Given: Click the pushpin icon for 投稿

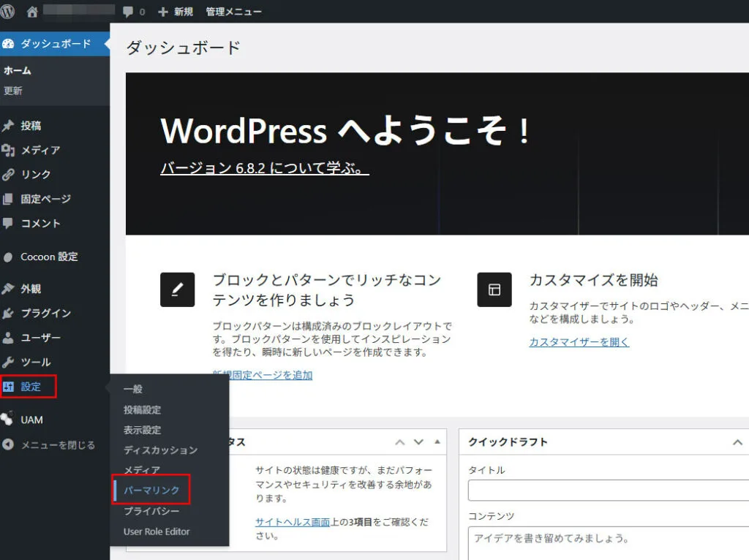Looking at the screenshot, I should pyautogui.click(x=8, y=126).
